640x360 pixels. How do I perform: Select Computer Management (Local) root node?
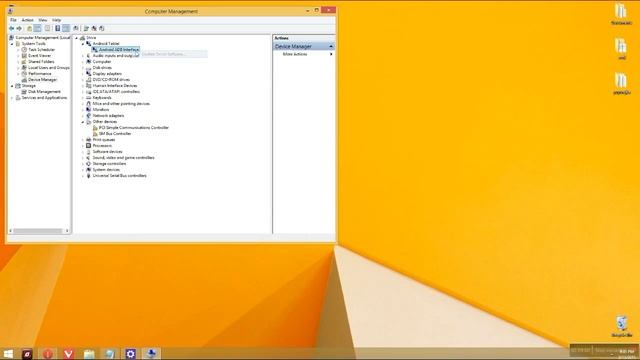pos(42,38)
